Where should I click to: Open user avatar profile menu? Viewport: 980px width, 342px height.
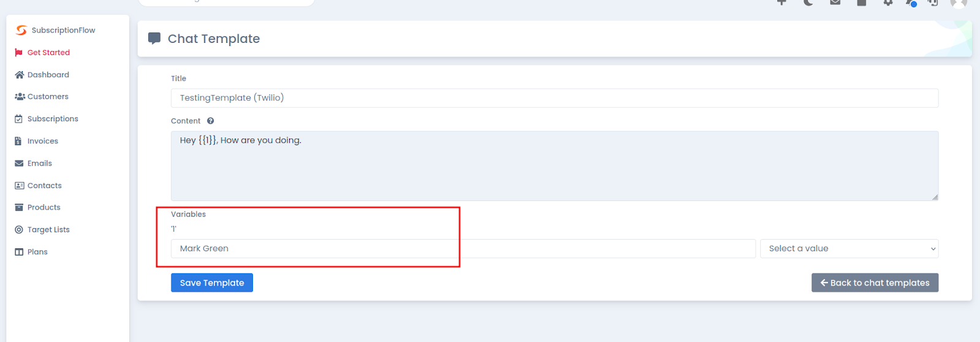tap(959, 2)
